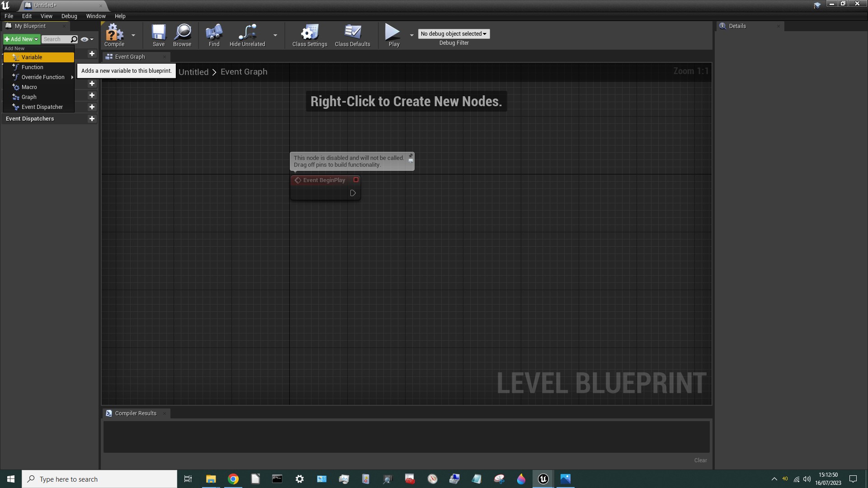Add new Event Dispatcher with plus
This screenshot has width=868, height=488.
click(92, 119)
